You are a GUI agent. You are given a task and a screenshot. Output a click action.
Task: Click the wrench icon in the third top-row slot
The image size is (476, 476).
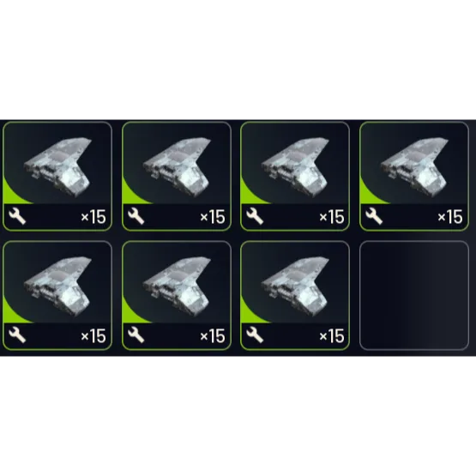[x=255, y=216]
